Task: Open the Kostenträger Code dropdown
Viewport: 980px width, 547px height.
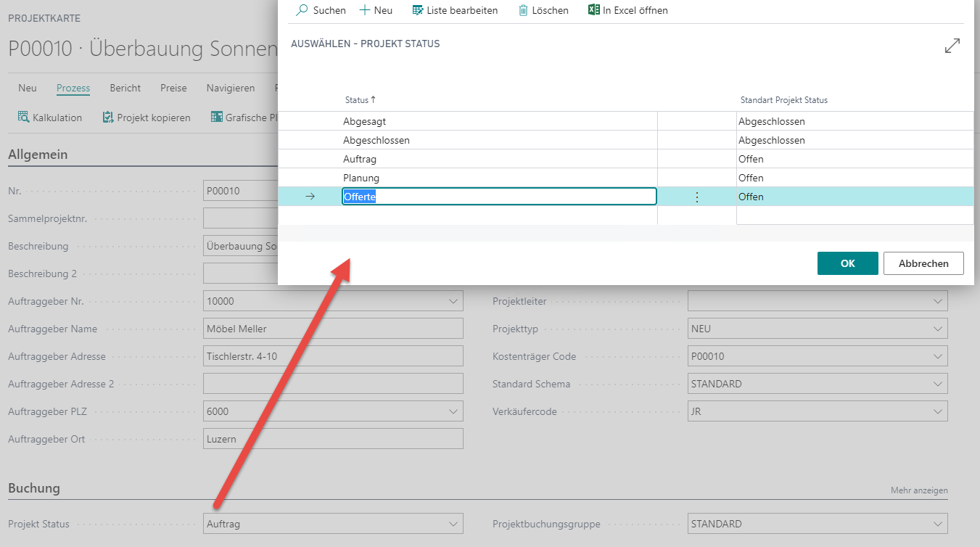Action: tap(939, 356)
